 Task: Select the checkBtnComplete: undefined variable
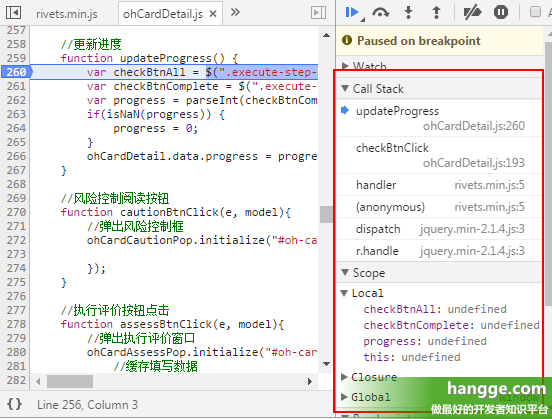[451, 325]
